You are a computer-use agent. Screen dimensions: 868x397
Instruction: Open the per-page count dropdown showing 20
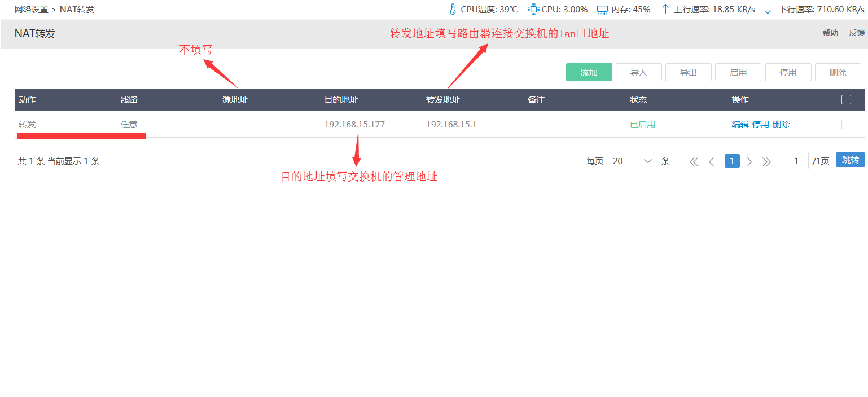(632, 161)
